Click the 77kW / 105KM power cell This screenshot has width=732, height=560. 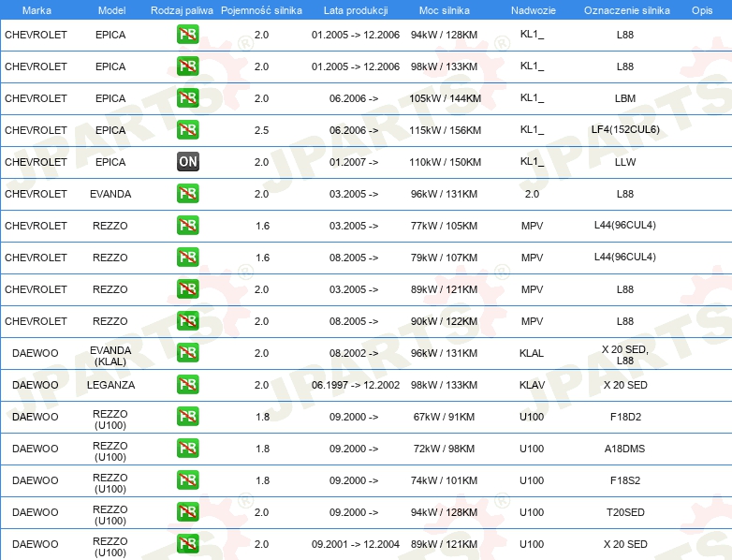444,226
